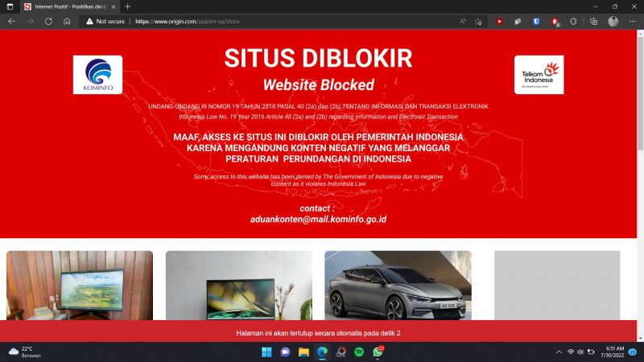This screenshot has width=644, height=362.
Task: Click the scrollbar down arrow
Action: [640, 339]
